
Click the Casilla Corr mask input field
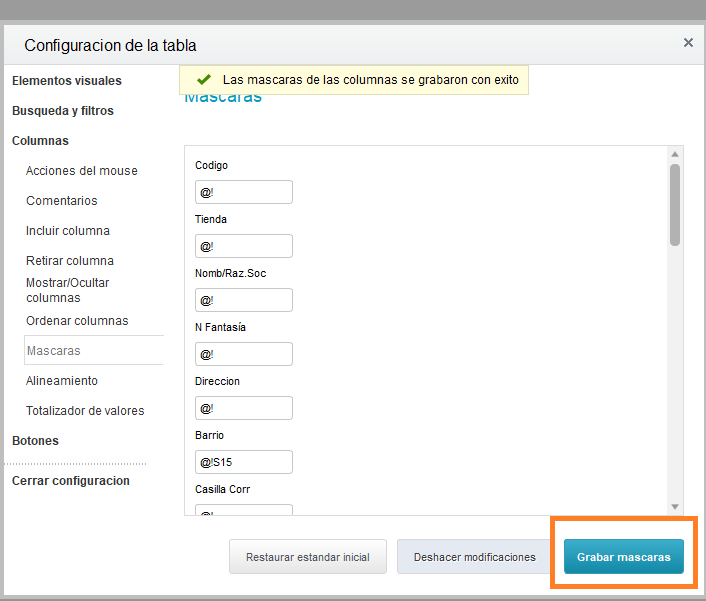click(244, 511)
